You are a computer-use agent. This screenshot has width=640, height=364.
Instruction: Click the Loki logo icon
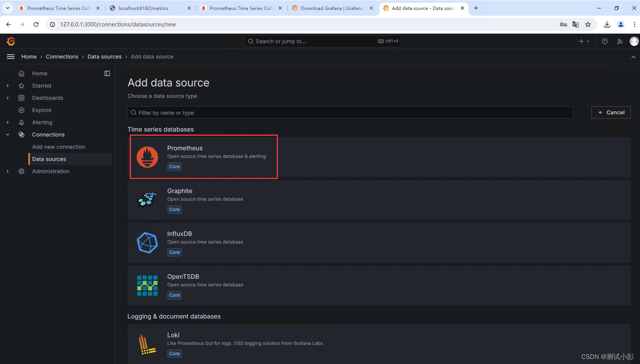[x=147, y=344]
